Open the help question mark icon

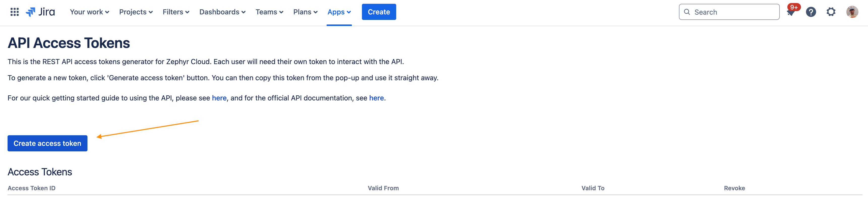point(811,12)
